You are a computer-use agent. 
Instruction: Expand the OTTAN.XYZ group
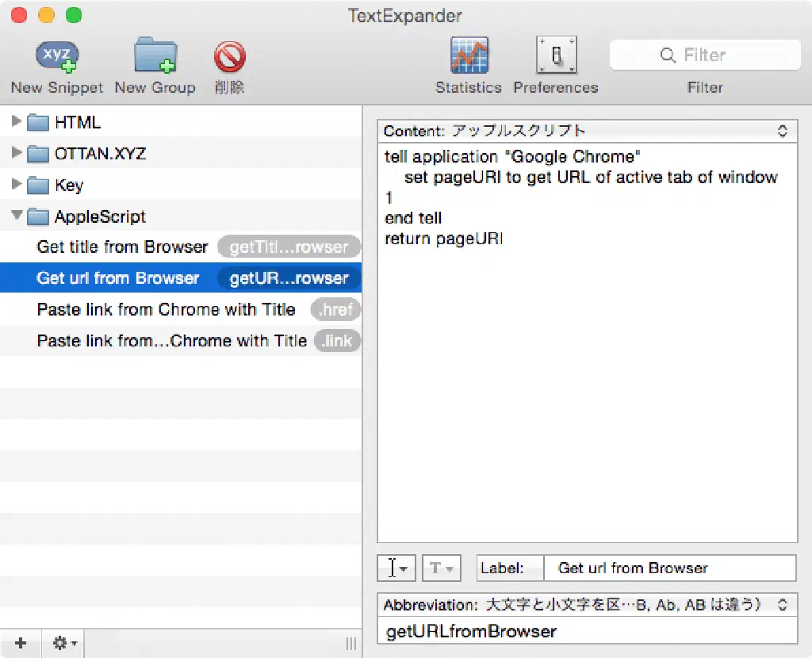tap(17, 154)
